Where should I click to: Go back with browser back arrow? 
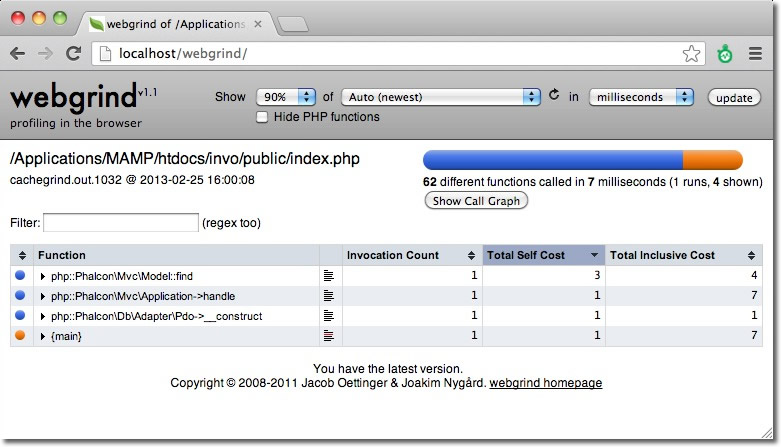click(19, 54)
